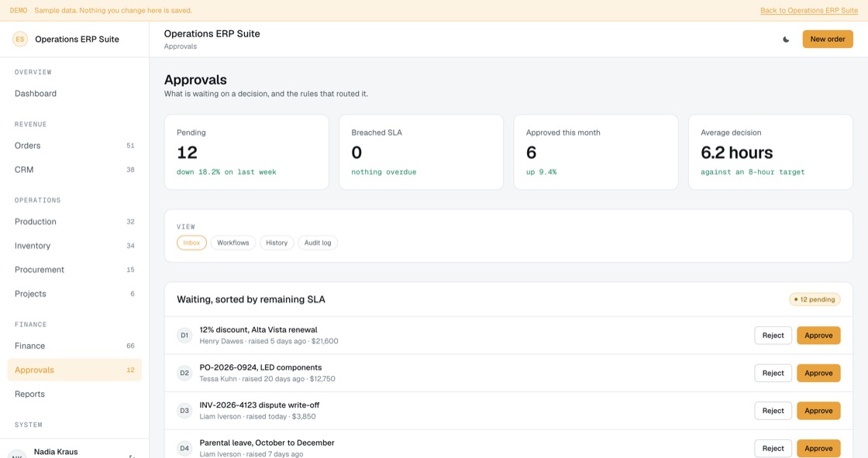The width and height of the screenshot is (868, 458).
Task: Go to Projects
Action: point(74,294)
